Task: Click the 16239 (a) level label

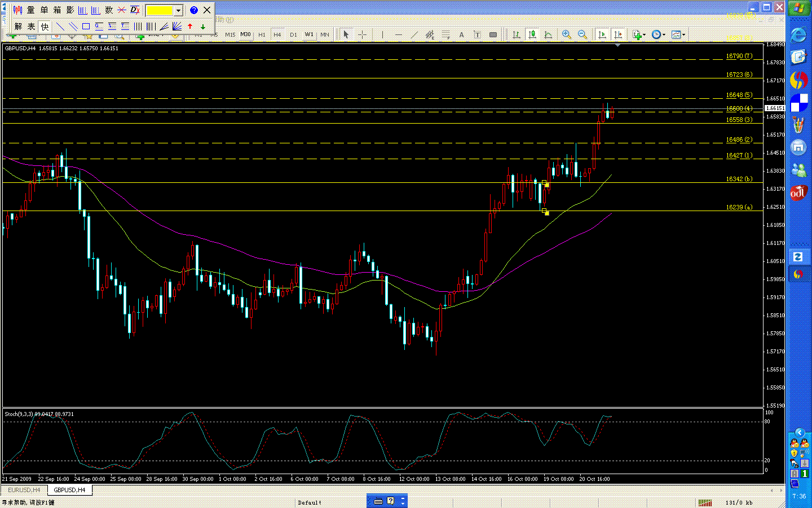Action: click(x=739, y=207)
